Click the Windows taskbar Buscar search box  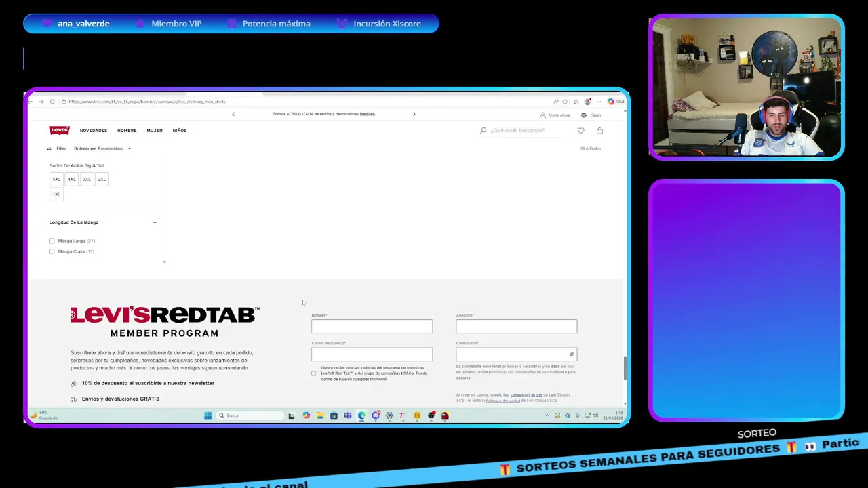[250, 415]
